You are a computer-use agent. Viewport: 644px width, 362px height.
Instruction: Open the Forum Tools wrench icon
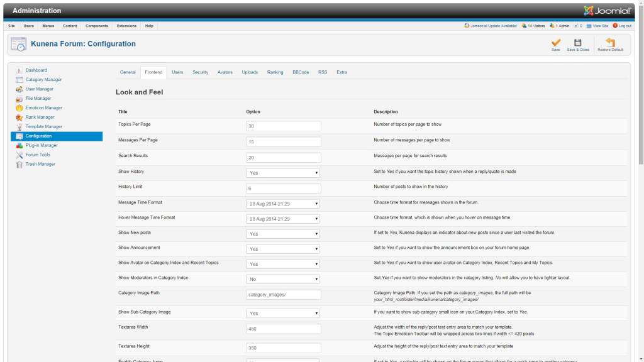[19, 155]
